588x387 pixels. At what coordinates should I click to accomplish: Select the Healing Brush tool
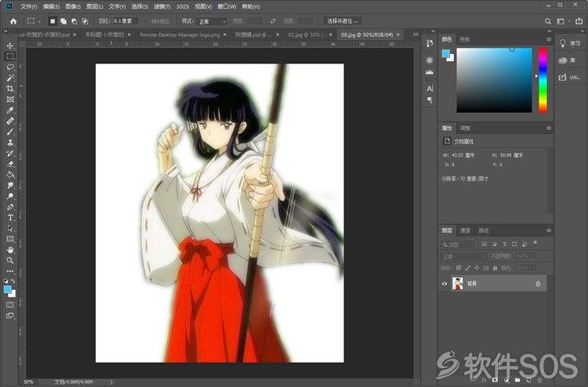pyautogui.click(x=10, y=121)
